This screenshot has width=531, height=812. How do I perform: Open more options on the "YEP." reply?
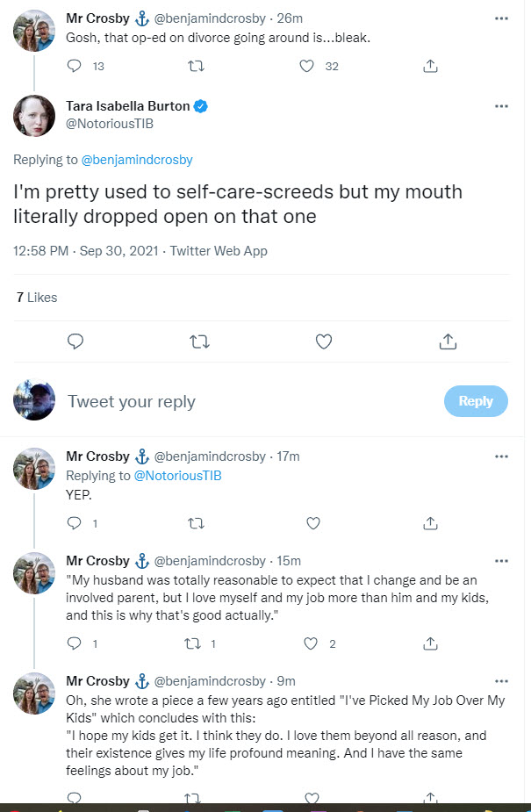[501, 456]
